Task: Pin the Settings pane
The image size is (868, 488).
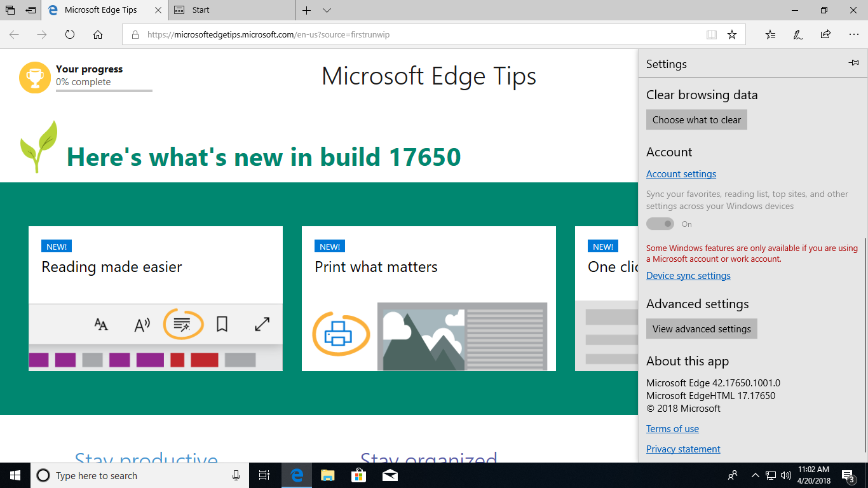Action: pyautogui.click(x=853, y=63)
